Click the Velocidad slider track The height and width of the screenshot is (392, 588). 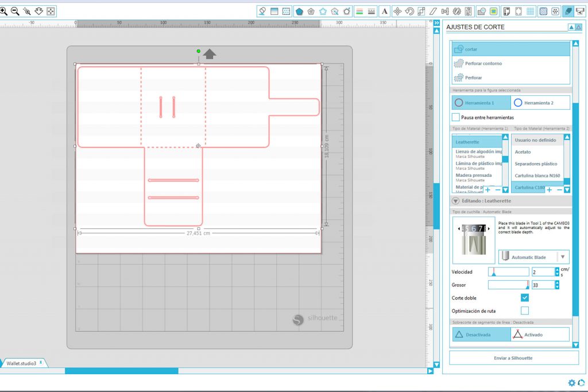tap(509, 271)
